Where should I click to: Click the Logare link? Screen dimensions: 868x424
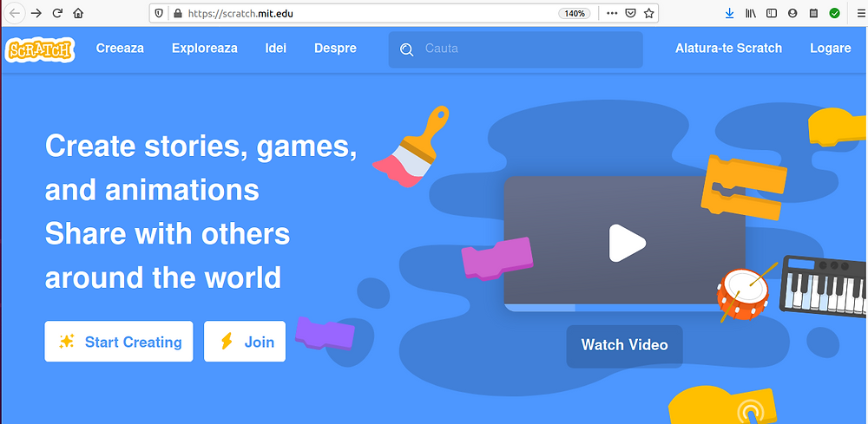click(x=831, y=49)
